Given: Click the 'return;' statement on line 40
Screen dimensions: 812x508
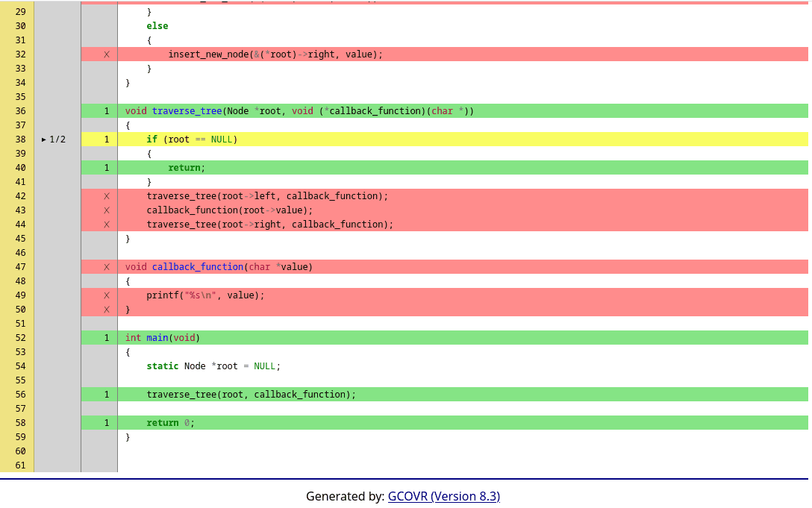Looking at the screenshot, I should [187, 168].
